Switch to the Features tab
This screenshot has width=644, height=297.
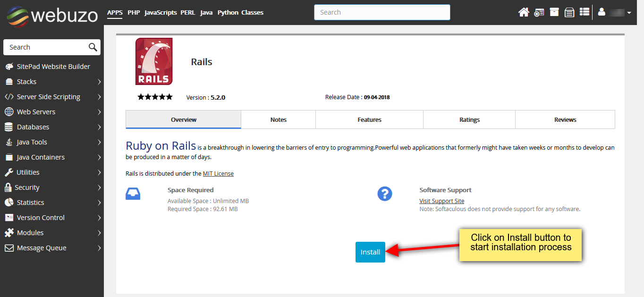[369, 119]
